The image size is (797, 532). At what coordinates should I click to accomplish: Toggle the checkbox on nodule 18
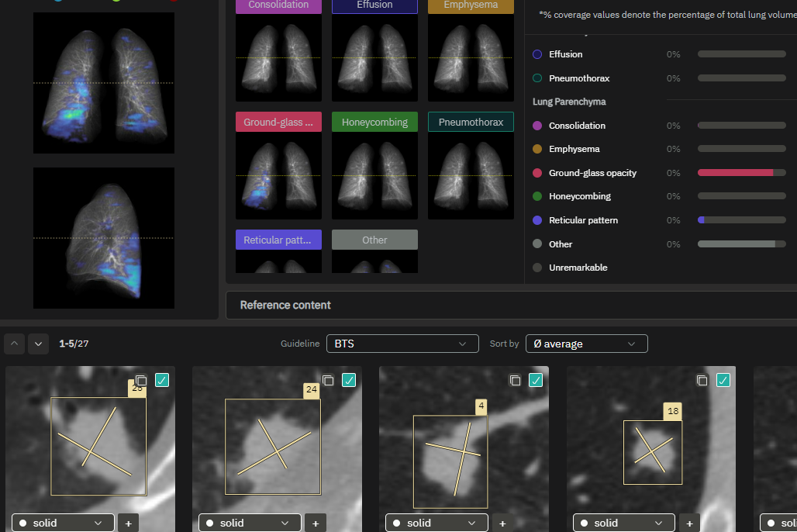(x=723, y=380)
